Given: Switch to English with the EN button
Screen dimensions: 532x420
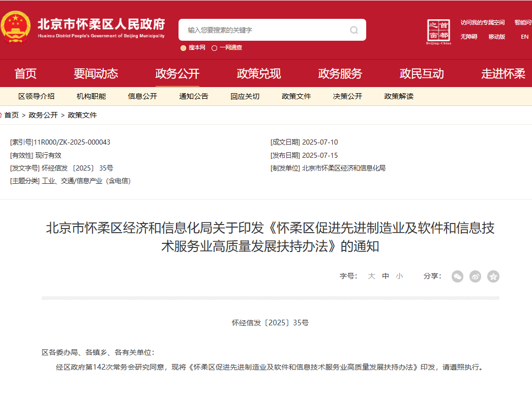Looking at the screenshot, I should pyautogui.click(x=524, y=37).
